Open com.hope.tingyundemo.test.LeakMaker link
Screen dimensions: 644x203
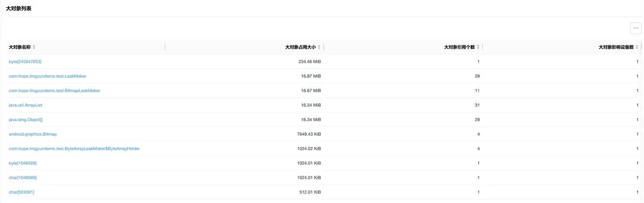click(47, 76)
